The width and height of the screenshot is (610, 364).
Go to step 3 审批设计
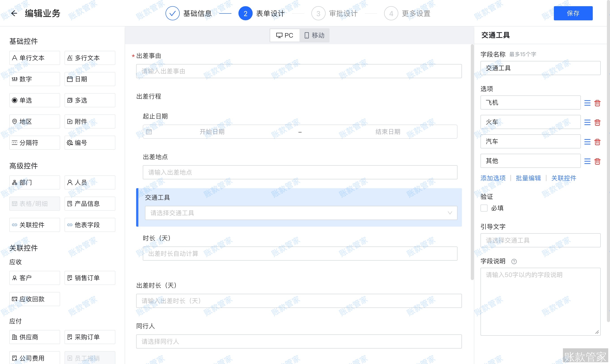point(343,13)
